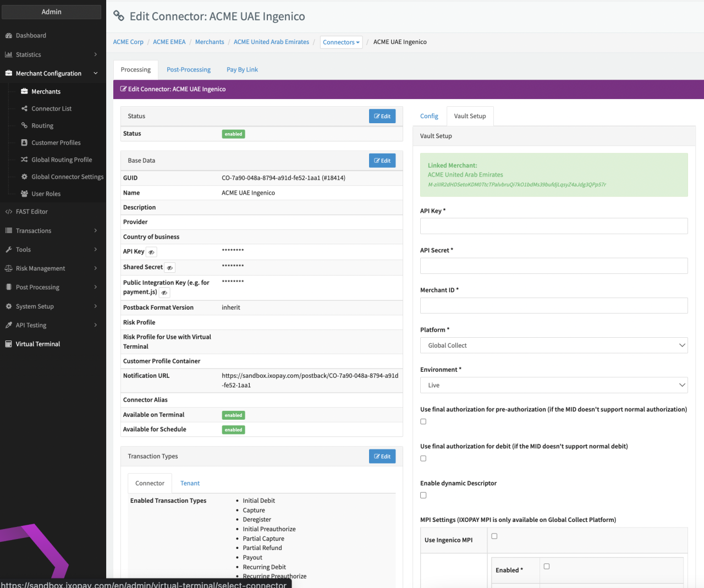Image resolution: width=704 pixels, height=588 pixels.
Task: Open the Platform dropdown
Action: (x=553, y=345)
